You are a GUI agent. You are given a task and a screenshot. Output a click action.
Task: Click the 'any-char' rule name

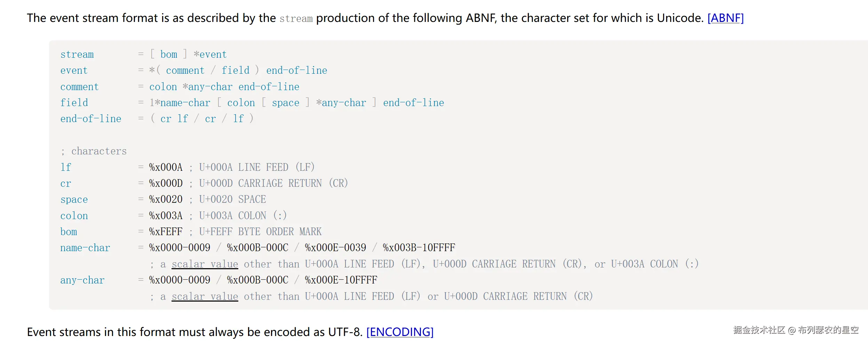82,280
